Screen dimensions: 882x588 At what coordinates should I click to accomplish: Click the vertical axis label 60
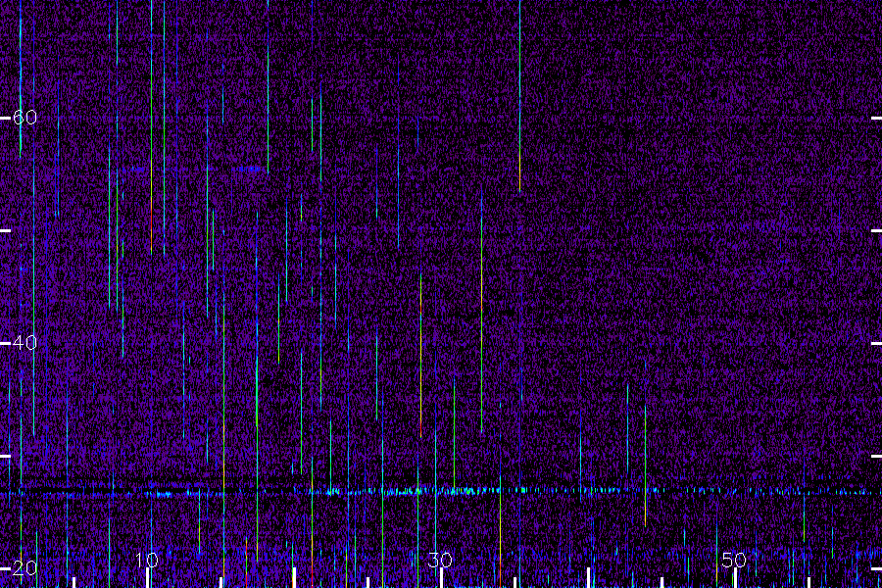pyautogui.click(x=24, y=118)
